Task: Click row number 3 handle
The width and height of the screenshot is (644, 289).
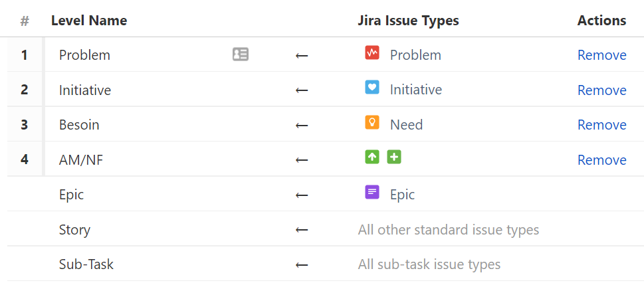Action: [24, 124]
